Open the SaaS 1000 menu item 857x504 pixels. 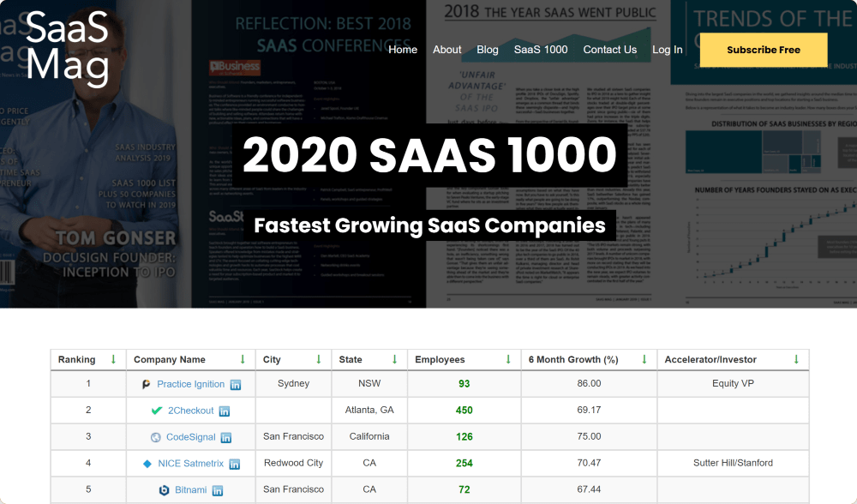pyautogui.click(x=541, y=50)
